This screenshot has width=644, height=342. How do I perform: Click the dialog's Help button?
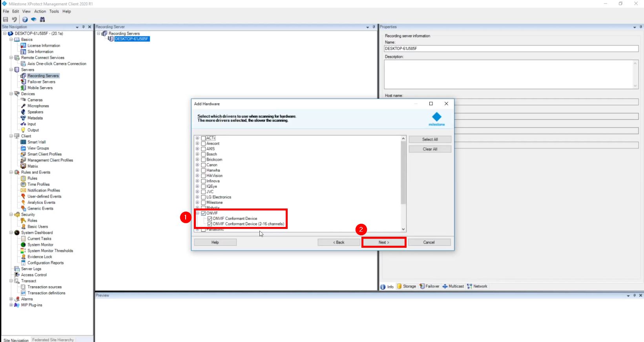coord(215,242)
